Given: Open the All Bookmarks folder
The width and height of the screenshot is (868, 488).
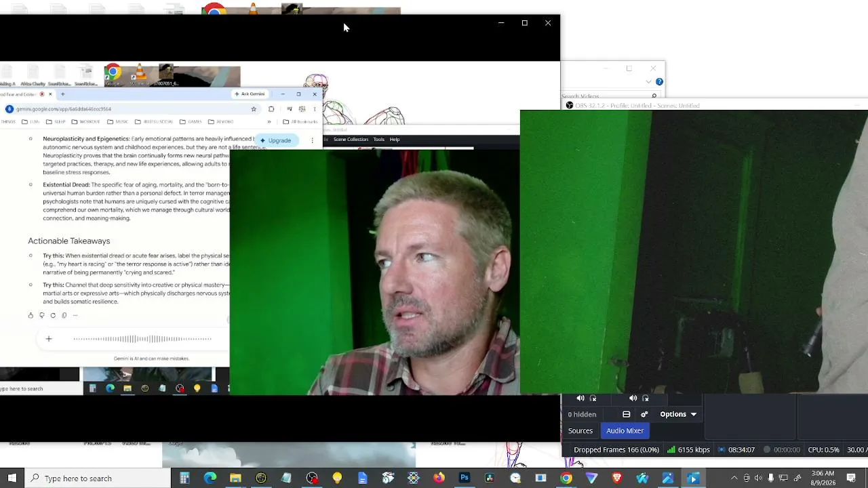Looking at the screenshot, I should pyautogui.click(x=300, y=122).
